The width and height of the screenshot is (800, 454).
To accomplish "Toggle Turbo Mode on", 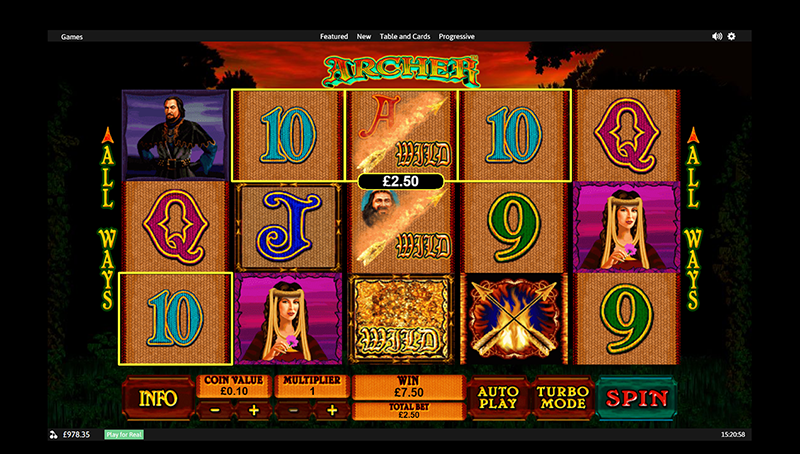I will point(563,398).
